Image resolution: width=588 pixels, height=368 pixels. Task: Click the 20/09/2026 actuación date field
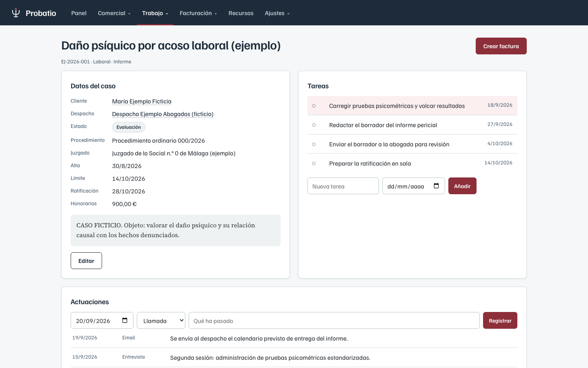click(x=102, y=321)
